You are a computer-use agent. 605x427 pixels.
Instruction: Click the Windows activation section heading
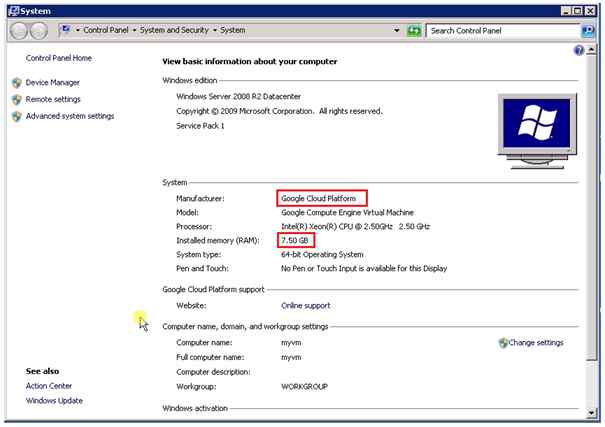tap(195, 408)
